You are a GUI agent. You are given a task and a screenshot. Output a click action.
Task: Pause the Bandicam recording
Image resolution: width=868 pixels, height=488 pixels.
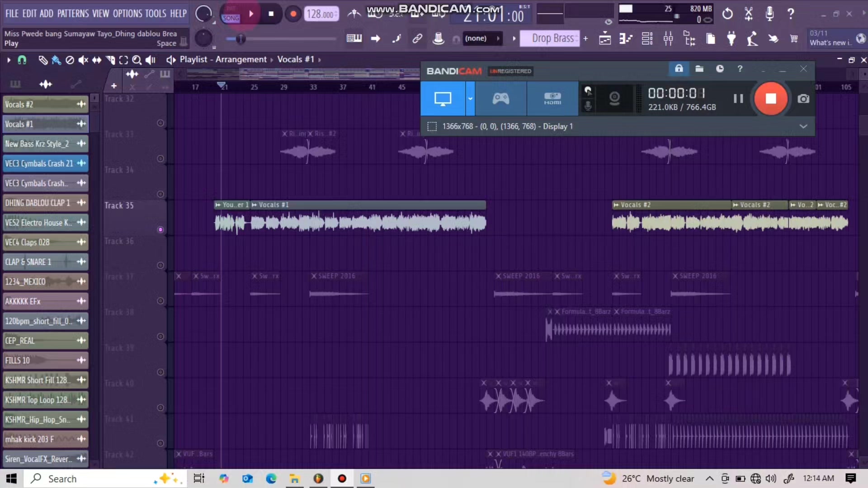pyautogui.click(x=738, y=99)
